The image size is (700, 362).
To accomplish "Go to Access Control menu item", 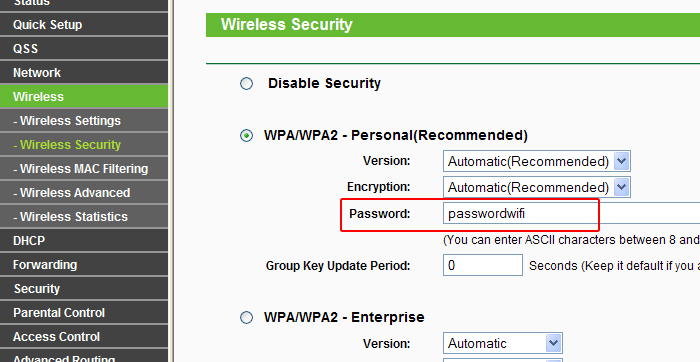I will (84, 337).
